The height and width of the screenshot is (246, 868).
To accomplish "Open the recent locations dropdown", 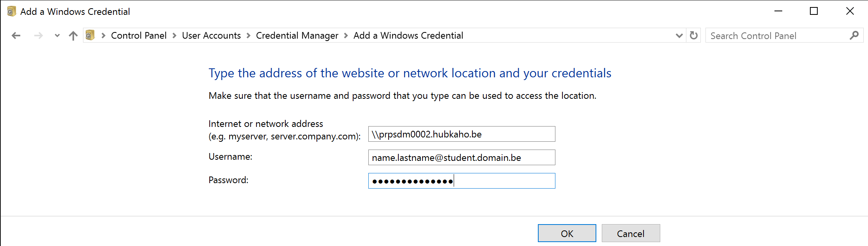I will pyautogui.click(x=57, y=36).
